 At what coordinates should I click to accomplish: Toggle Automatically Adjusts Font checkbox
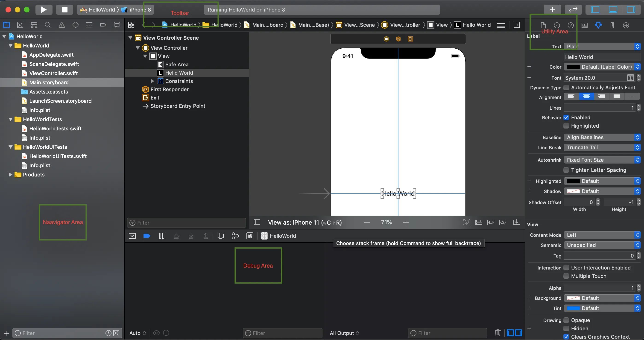point(566,88)
